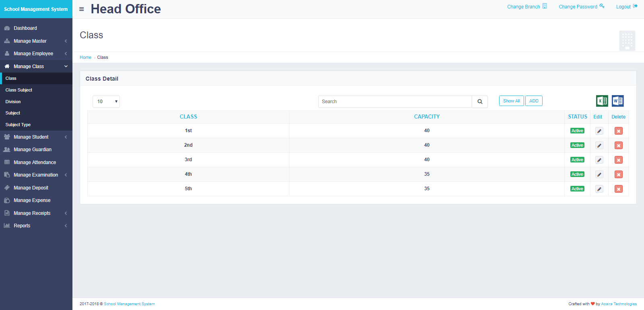Expand the Manage Master menu
Image resolution: width=644 pixels, height=310 pixels.
(x=30, y=41)
